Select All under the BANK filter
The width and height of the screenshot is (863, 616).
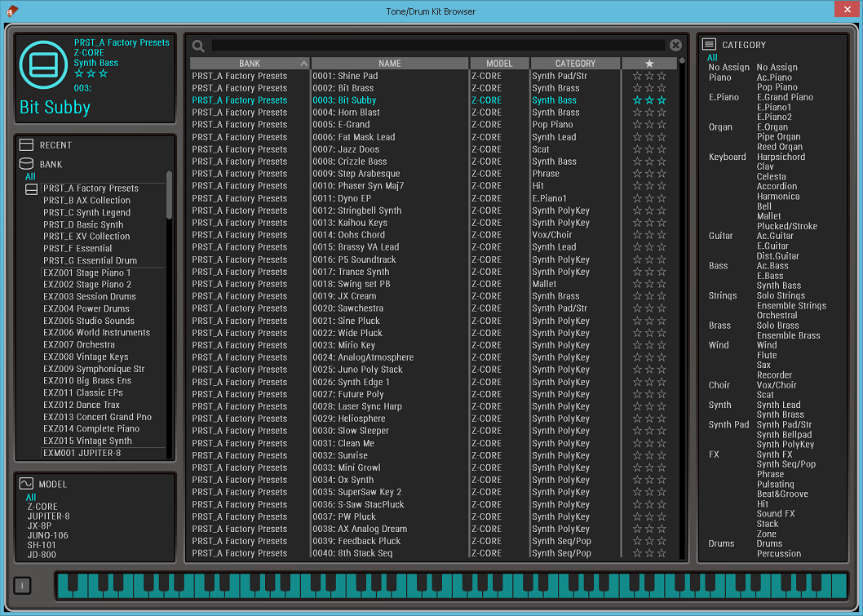pyautogui.click(x=30, y=177)
